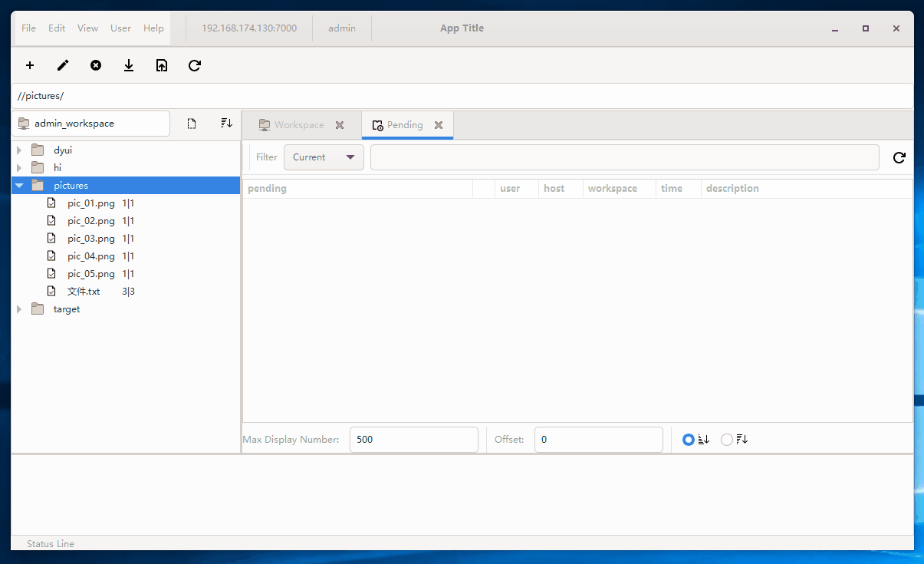
Task: Collapse the pictures folder
Action: click(19, 186)
